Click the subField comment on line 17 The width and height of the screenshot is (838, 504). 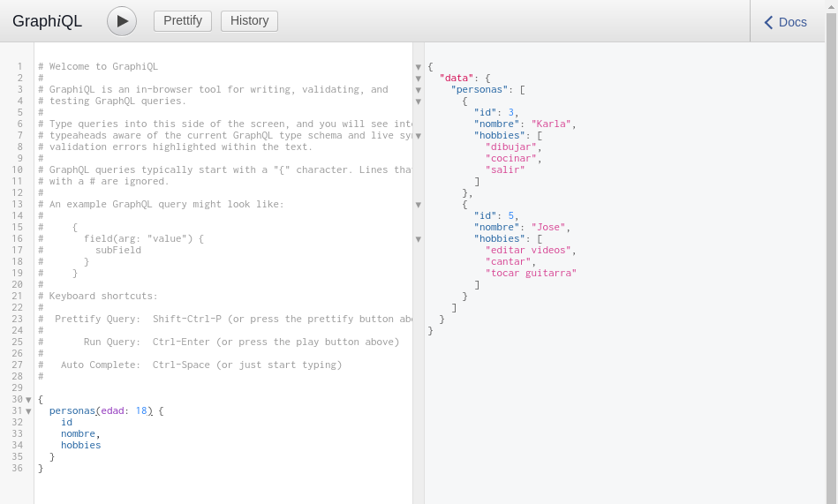118,250
